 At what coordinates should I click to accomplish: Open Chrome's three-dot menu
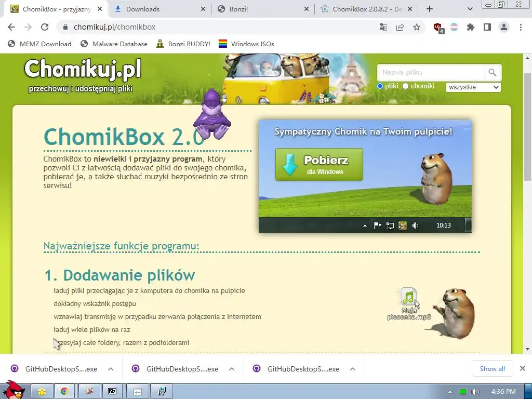point(521,27)
